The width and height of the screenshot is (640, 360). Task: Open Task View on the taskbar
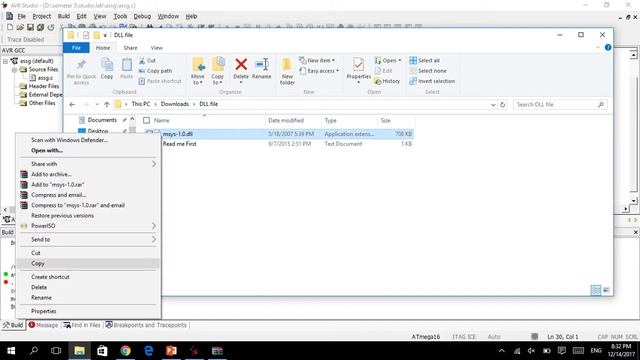56,351
